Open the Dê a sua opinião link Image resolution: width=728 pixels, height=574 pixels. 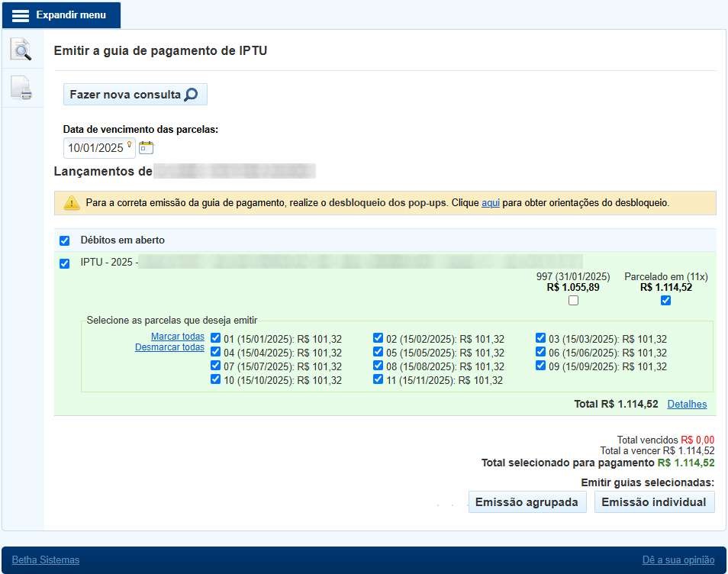tap(678, 560)
